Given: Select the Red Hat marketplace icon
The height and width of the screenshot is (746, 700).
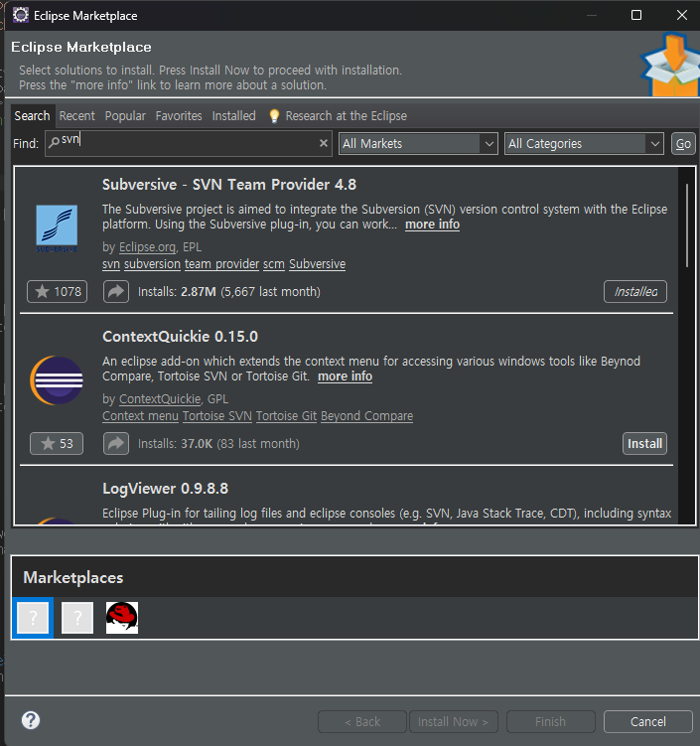Looking at the screenshot, I should [122, 618].
